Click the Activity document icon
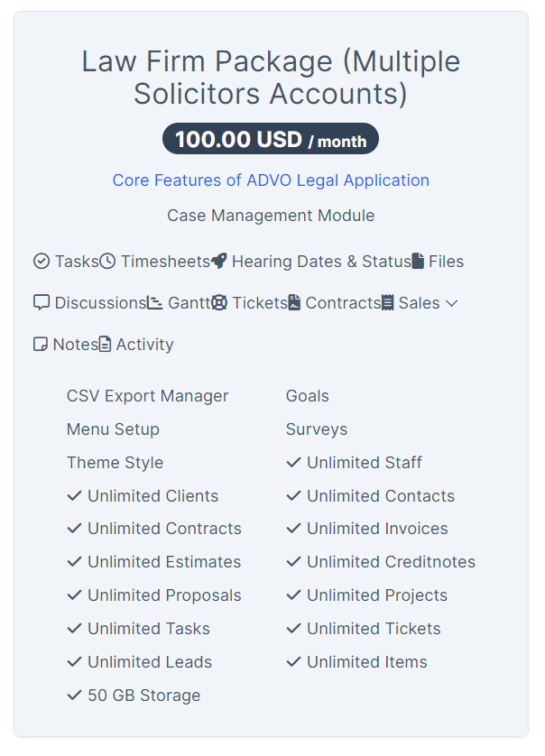 coord(106,345)
